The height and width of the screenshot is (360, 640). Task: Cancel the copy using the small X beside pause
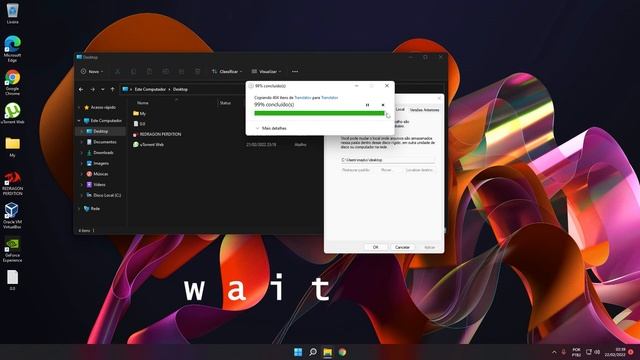pos(383,105)
